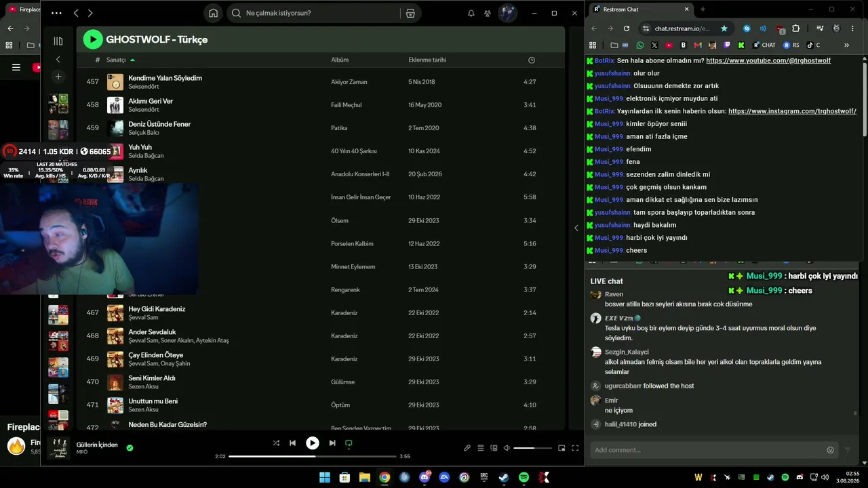Open Spotify notifications bell
The image size is (868, 488).
pos(471,13)
